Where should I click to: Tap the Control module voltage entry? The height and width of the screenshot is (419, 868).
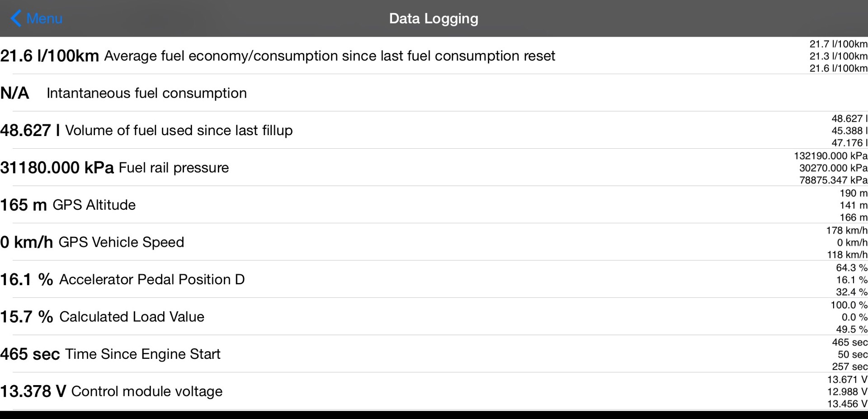click(147, 391)
